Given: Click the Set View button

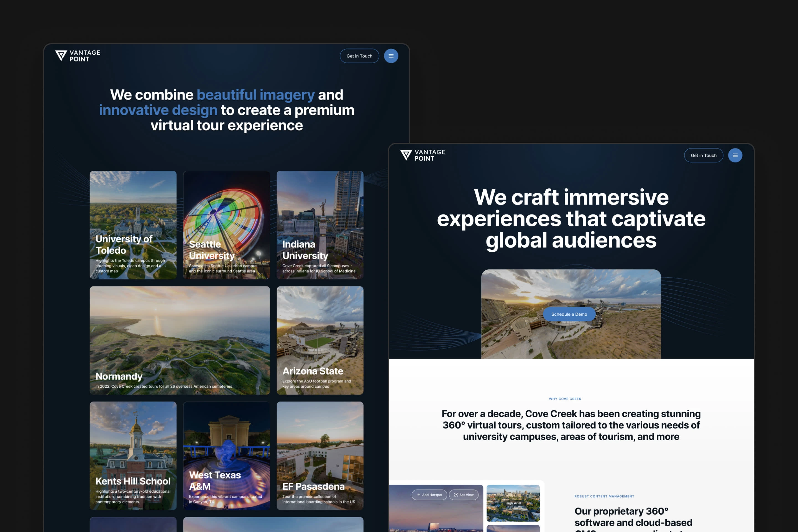Looking at the screenshot, I should pos(464,495).
